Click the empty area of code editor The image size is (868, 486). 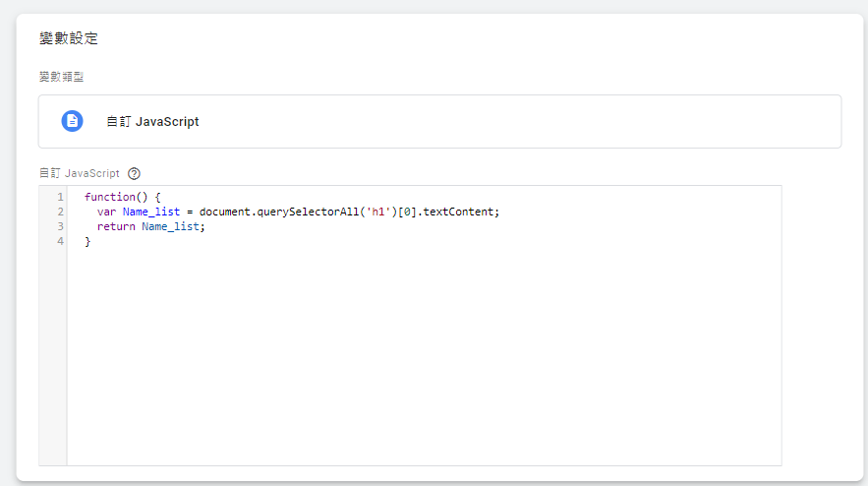423,364
